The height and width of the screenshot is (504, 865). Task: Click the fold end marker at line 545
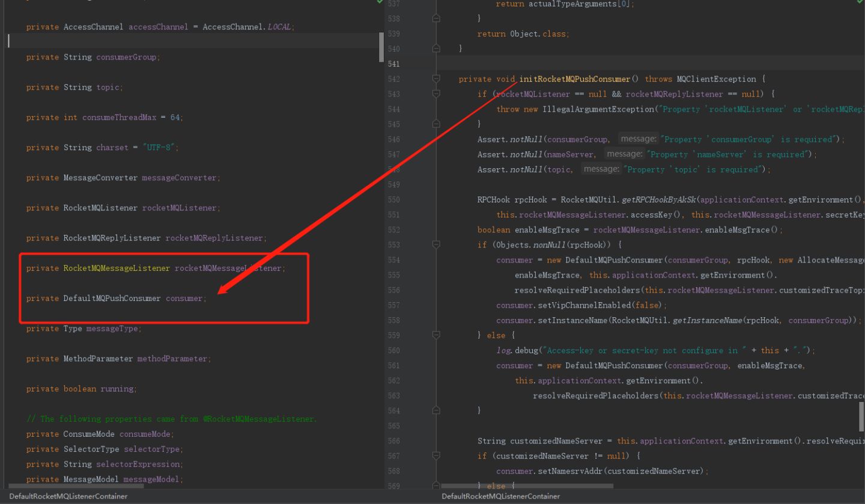437,124
